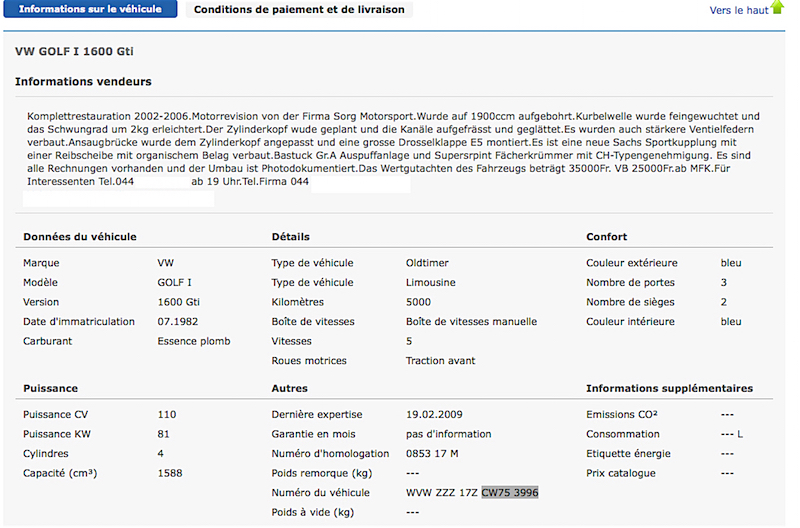Click the Roues motrices label
This screenshot has width=800, height=528.
pyautogui.click(x=309, y=361)
